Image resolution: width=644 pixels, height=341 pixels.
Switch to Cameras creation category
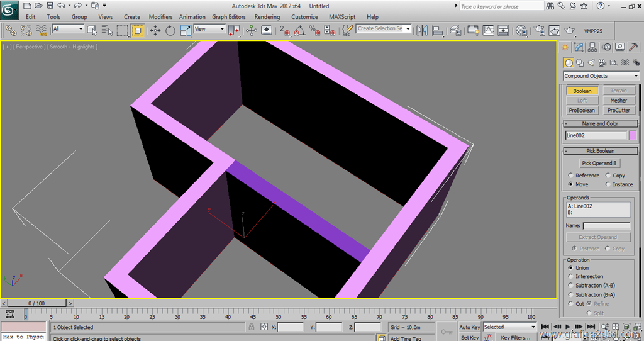coord(602,63)
